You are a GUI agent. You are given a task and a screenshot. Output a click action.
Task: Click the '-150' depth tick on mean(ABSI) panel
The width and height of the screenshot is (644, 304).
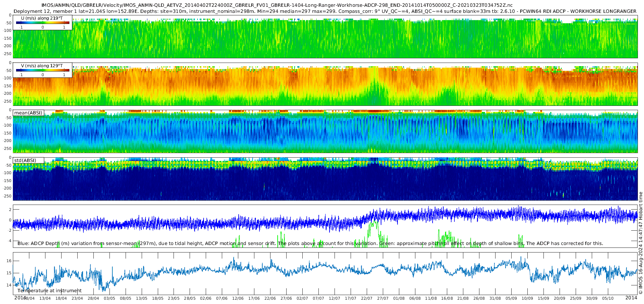tap(8, 133)
